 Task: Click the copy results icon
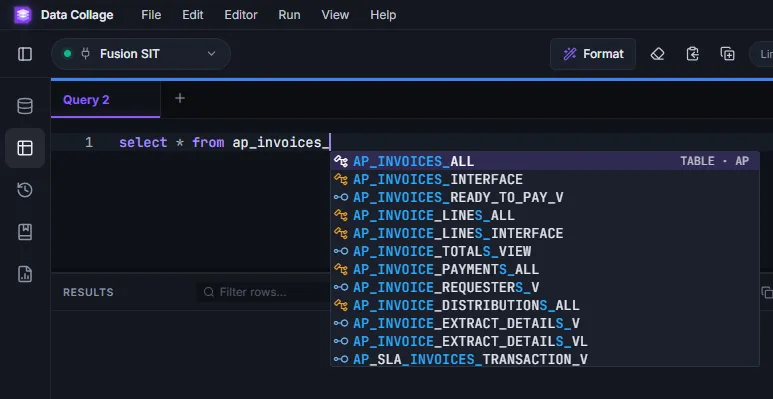(767, 292)
